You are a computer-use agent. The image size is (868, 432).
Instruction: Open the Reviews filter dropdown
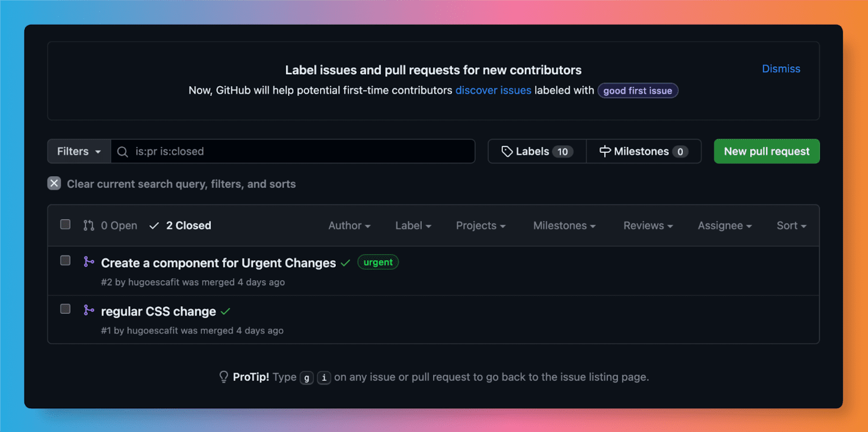click(x=648, y=225)
